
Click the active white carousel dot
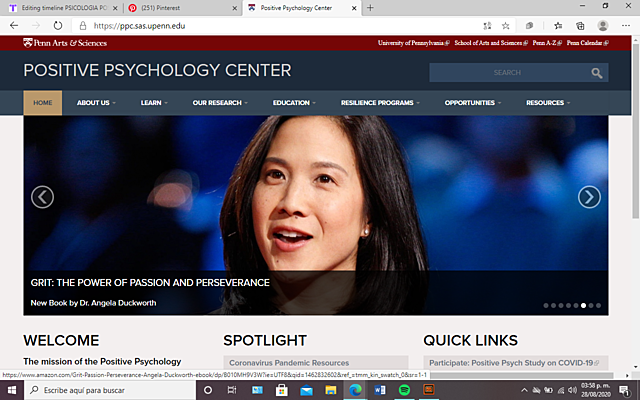[x=583, y=305]
